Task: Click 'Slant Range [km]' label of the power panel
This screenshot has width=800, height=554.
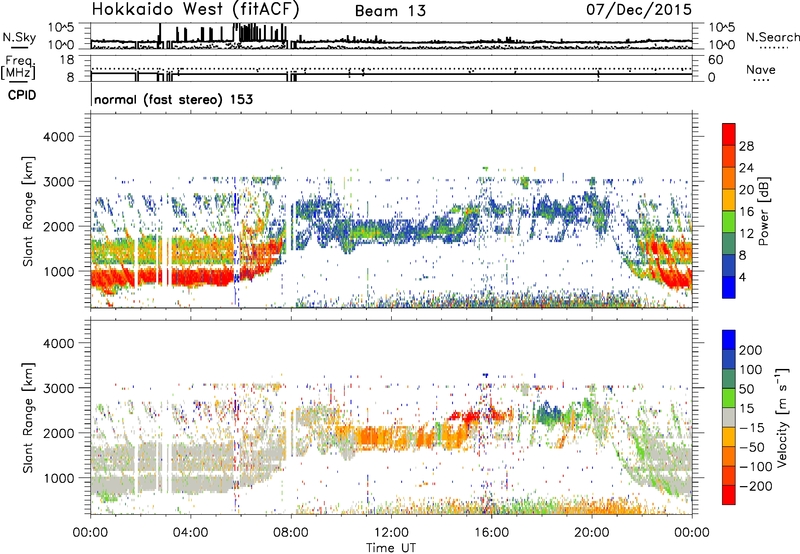Action: coord(28,211)
